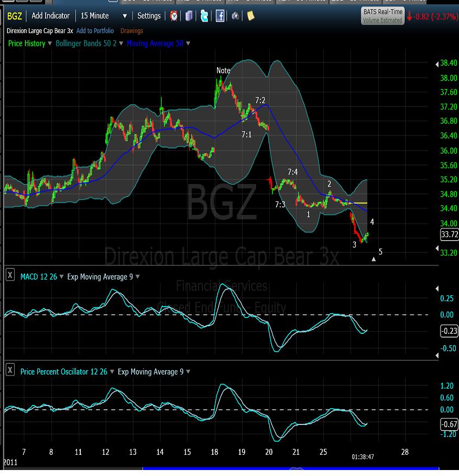Close the Price Percent Oscillator panel
The image size is (459, 476).
click(10, 371)
